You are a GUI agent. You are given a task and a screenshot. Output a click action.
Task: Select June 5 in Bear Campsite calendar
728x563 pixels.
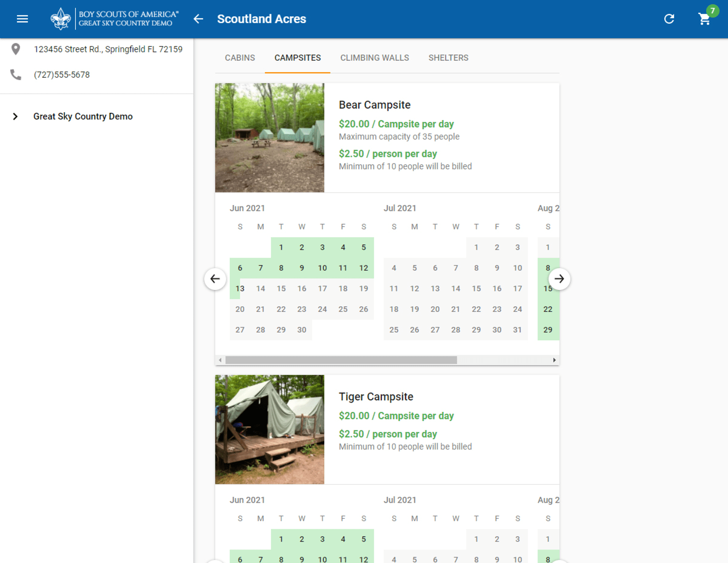pos(364,247)
